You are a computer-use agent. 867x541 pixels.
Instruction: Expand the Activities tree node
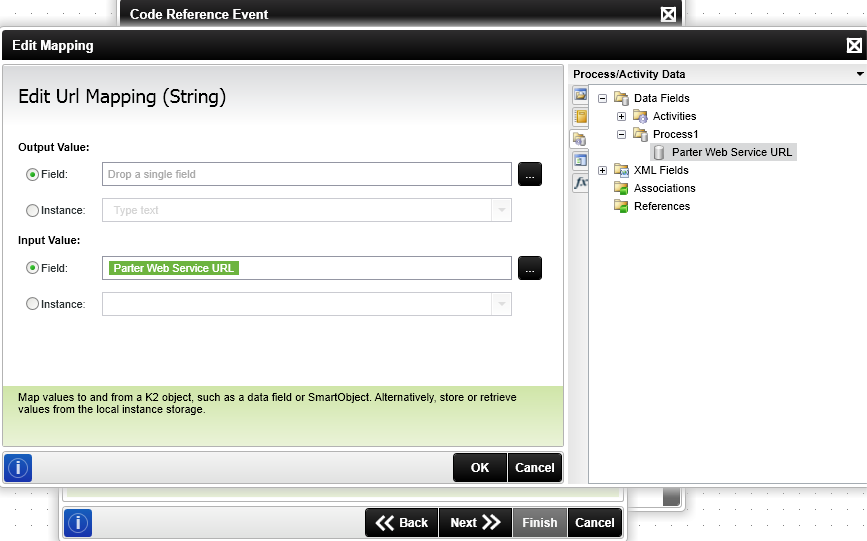pyautogui.click(x=621, y=117)
